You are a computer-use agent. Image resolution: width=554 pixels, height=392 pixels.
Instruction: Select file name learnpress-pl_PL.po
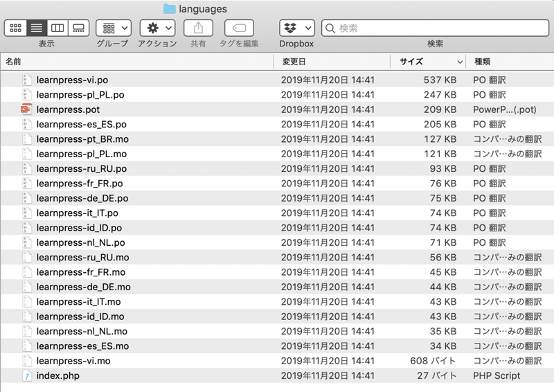click(80, 95)
